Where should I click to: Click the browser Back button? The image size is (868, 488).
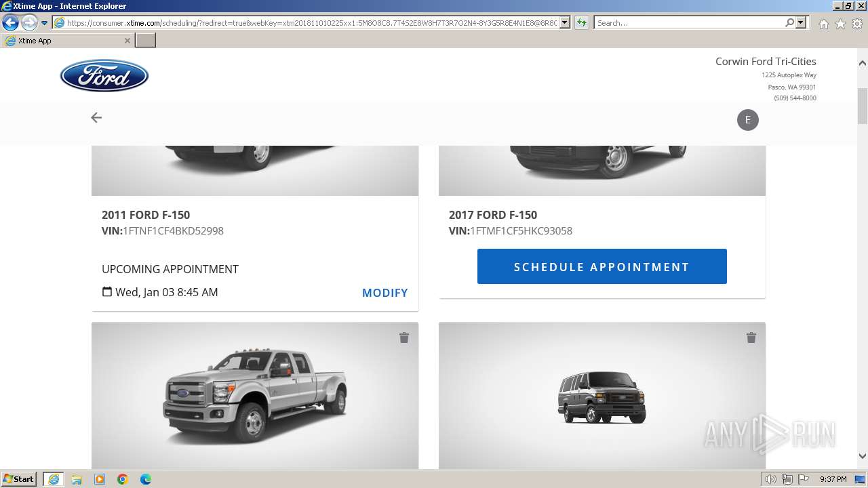(10, 22)
